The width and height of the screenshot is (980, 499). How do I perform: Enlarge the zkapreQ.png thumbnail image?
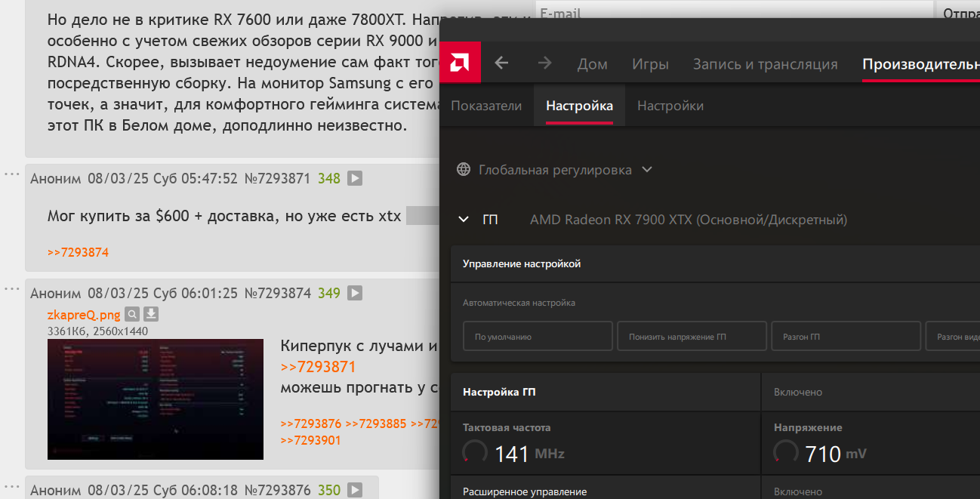[156, 399]
